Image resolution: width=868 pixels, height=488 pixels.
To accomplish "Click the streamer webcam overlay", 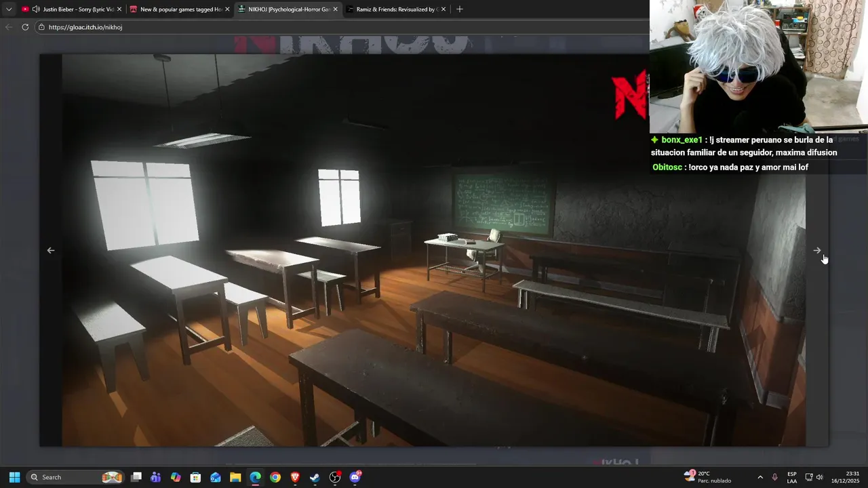I will tap(759, 66).
